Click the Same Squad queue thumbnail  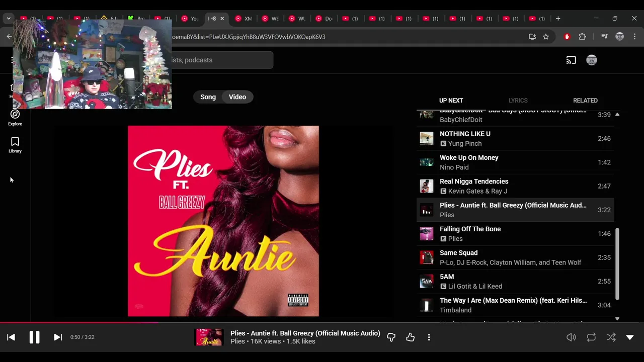click(x=427, y=257)
